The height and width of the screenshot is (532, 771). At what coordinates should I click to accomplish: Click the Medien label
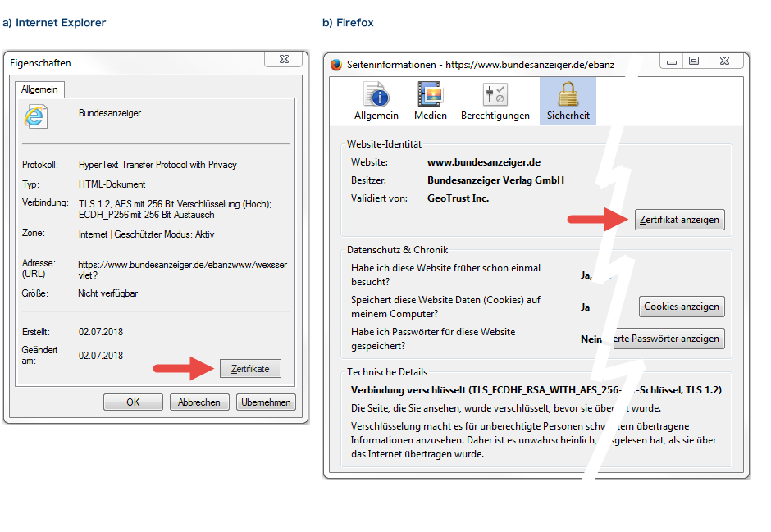click(x=431, y=116)
